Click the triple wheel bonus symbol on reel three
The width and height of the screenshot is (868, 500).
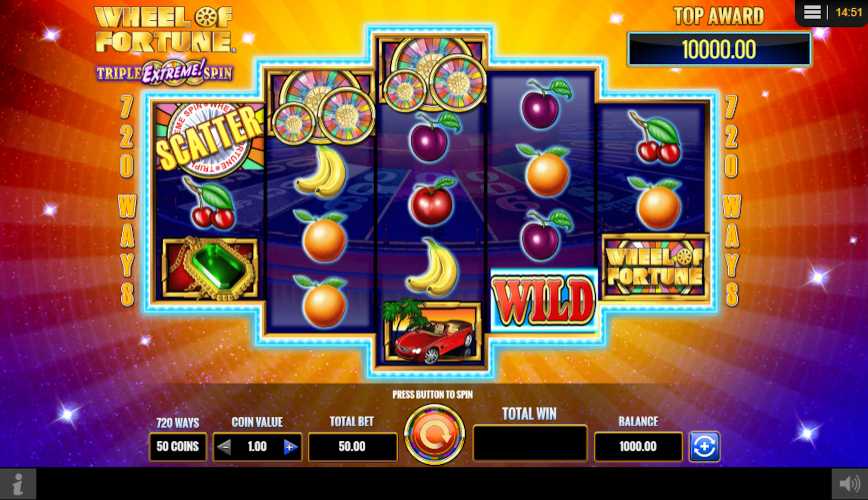tap(431, 73)
